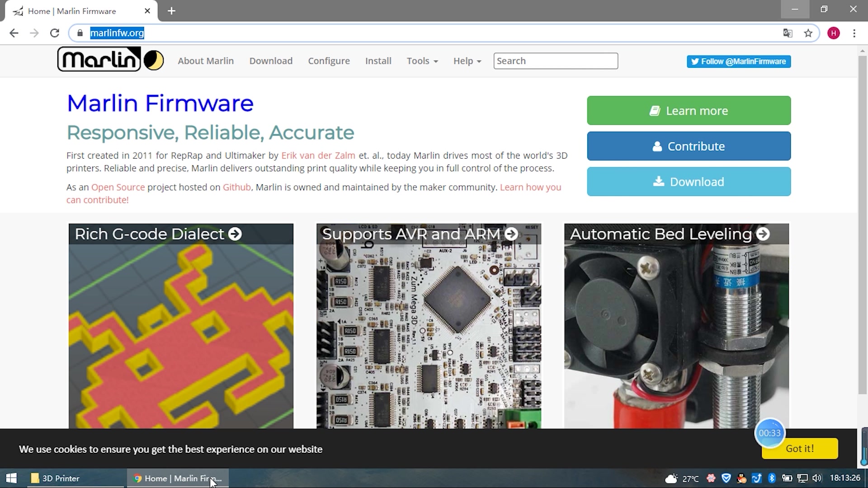Image resolution: width=868 pixels, height=488 pixels.
Task: Open the Google Translate icon in address bar
Action: [788, 33]
